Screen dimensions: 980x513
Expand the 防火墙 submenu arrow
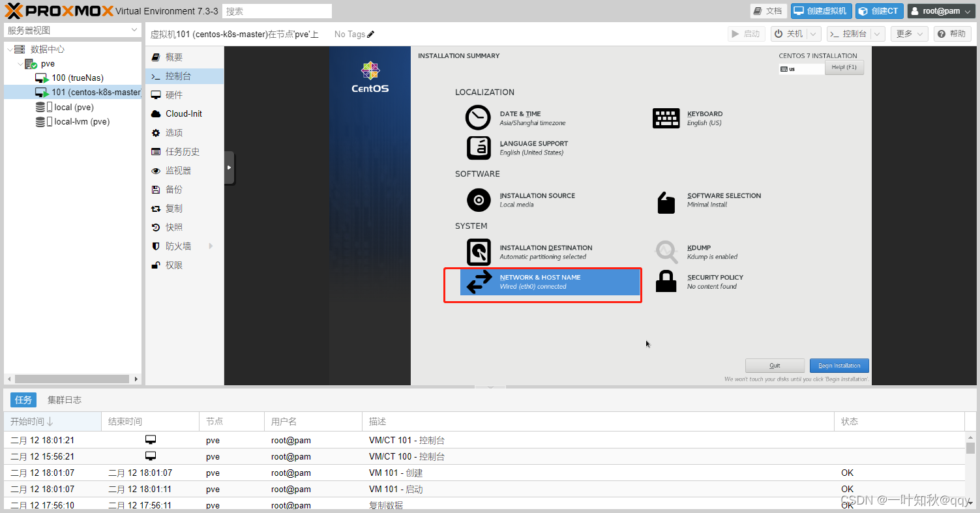pos(211,246)
